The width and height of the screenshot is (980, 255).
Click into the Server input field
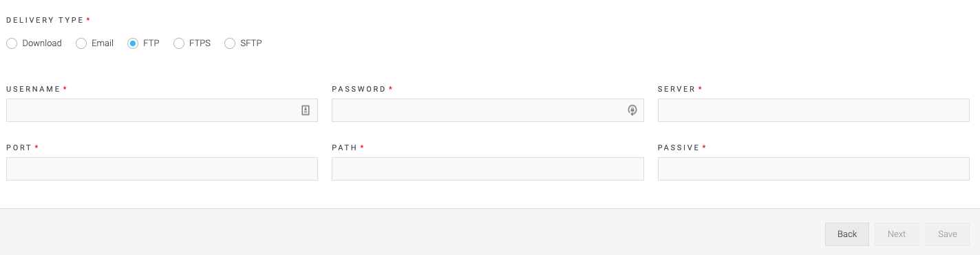tap(813, 110)
